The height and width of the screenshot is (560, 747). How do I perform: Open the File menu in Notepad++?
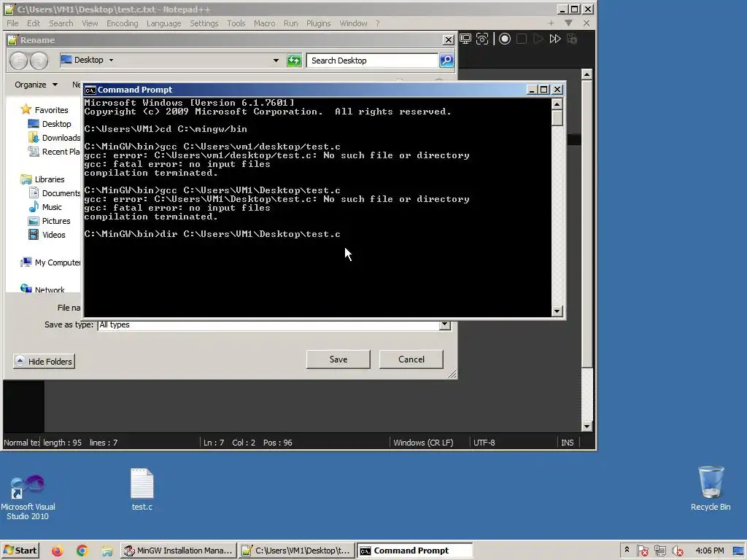pyautogui.click(x=12, y=23)
